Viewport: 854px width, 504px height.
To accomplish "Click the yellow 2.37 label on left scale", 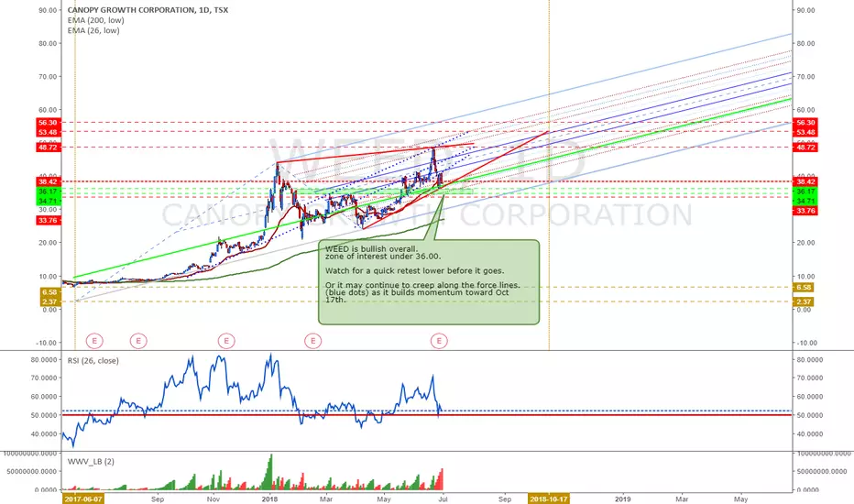I will (x=49, y=301).
